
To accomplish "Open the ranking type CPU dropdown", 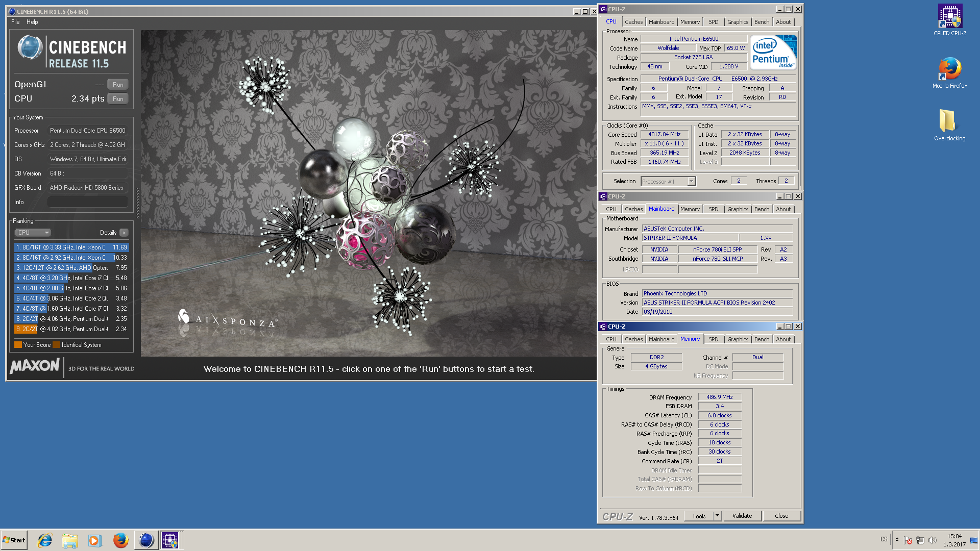I will pyautogui.click(x=33, y=233).
